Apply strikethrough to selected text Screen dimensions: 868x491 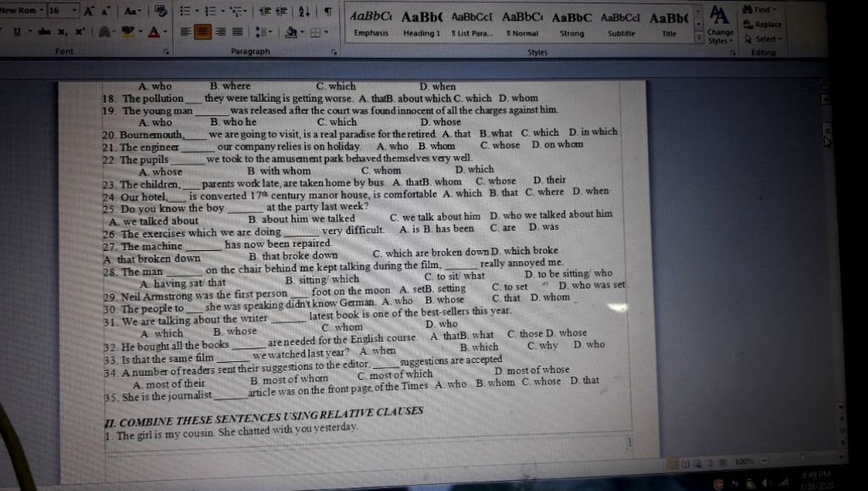coord(44,32)
